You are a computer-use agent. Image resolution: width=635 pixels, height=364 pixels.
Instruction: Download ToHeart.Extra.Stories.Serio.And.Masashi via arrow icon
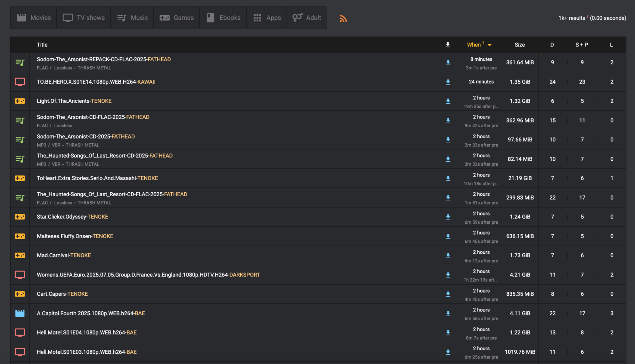pyautogui.click(x=448, y=178)
